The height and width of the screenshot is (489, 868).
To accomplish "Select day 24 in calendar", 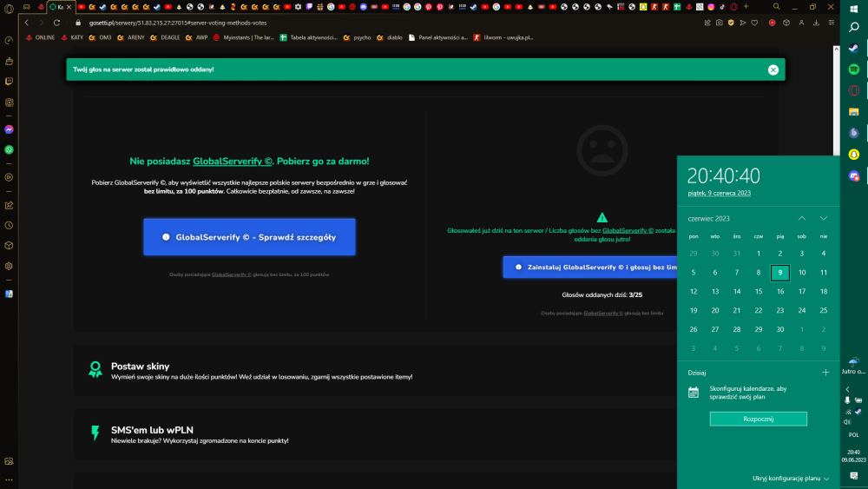I will click(x=801, y=310).
